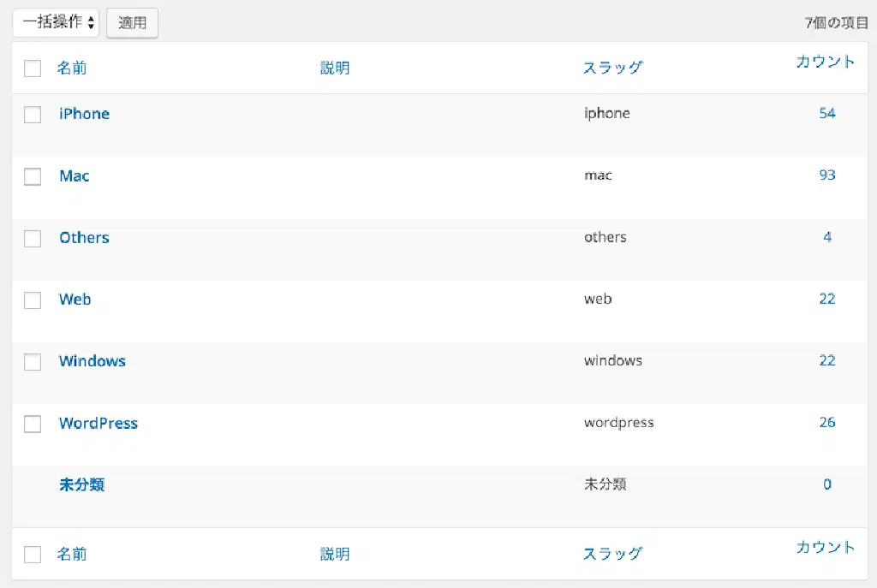
Task: Select the Mac category checkbox
Action: click(33, 176)
